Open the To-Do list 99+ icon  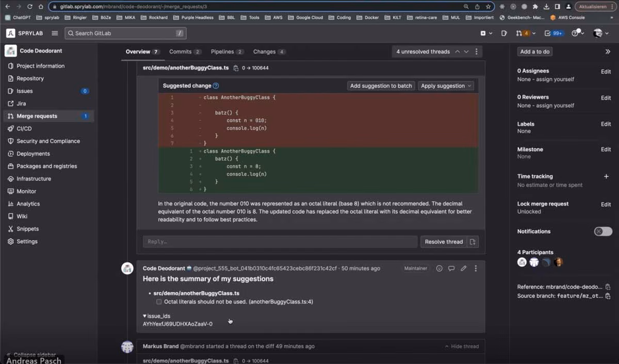[x=553, y=33]
